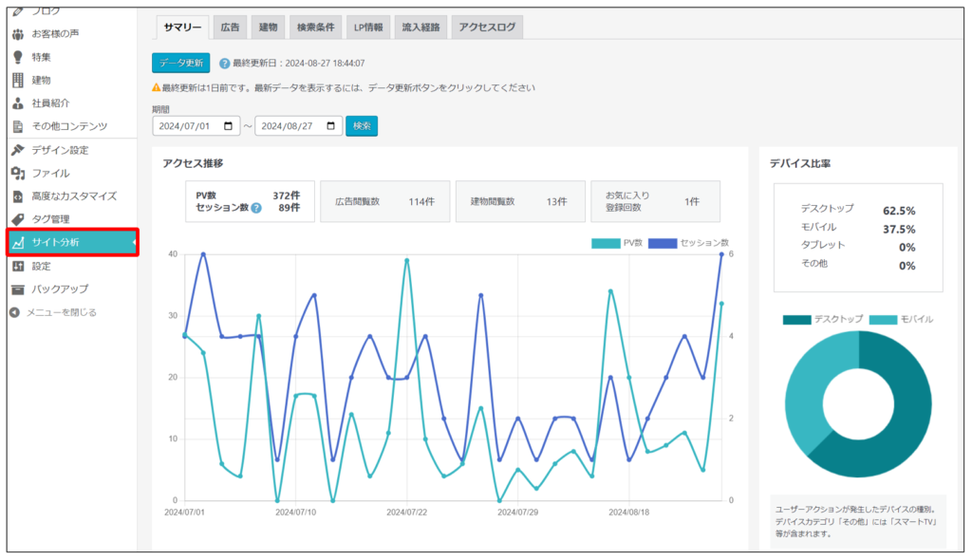This screenshot has height=560, width=972.
Task: Click the lightbulb icon beside 特集
Action: (17, 57)
